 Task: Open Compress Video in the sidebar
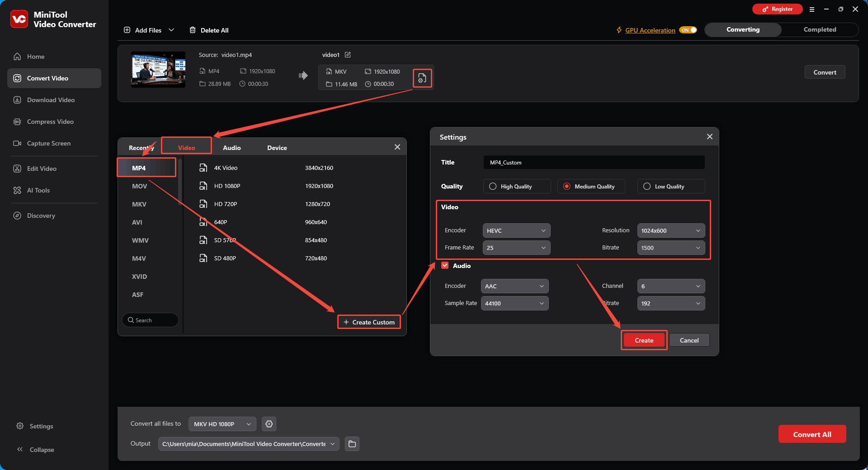point(54,122)
